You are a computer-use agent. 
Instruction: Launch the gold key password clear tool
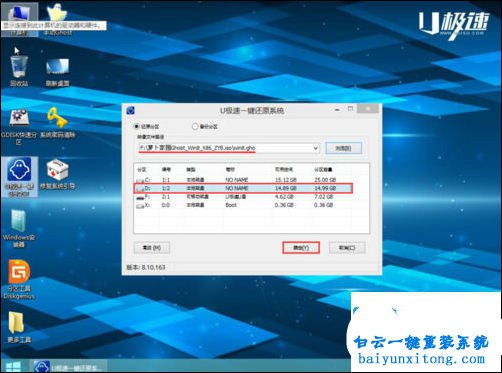click(x=57, y=123)
